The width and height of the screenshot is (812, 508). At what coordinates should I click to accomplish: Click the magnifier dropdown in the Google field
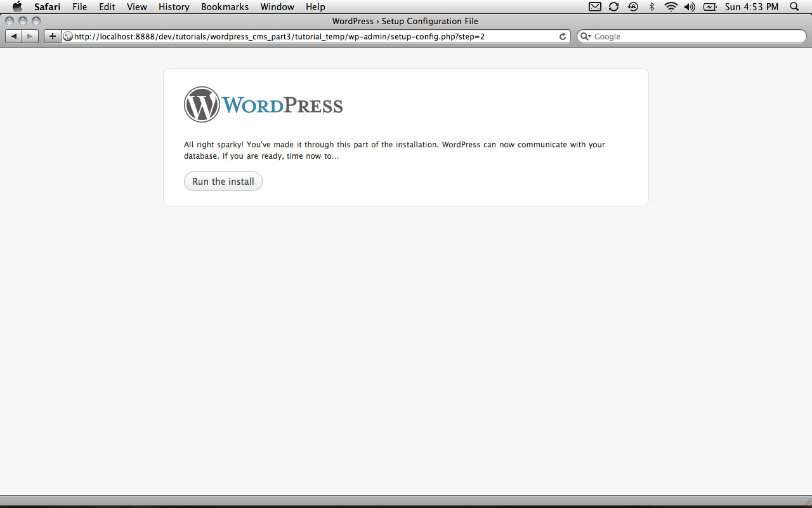click(x=586, y=37)
